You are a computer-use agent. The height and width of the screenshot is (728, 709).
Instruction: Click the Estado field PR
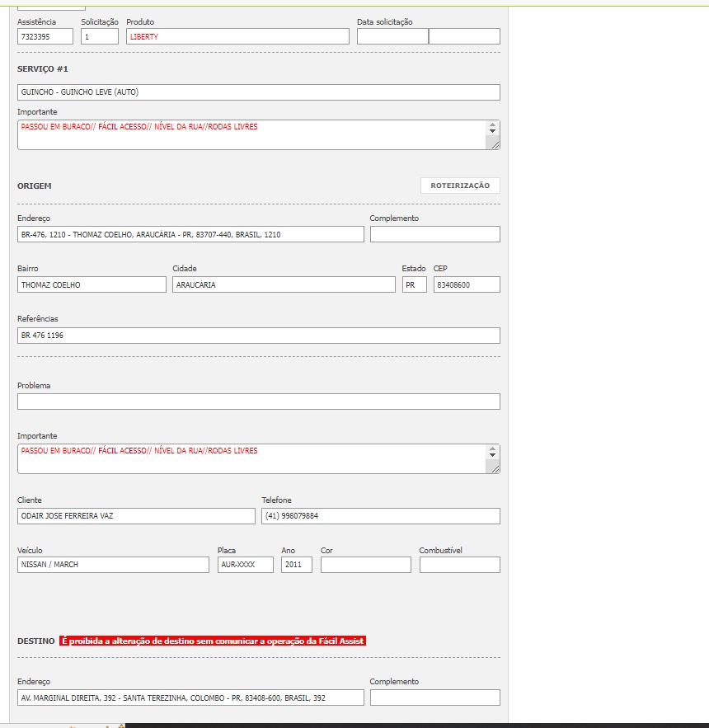(414, 284)
